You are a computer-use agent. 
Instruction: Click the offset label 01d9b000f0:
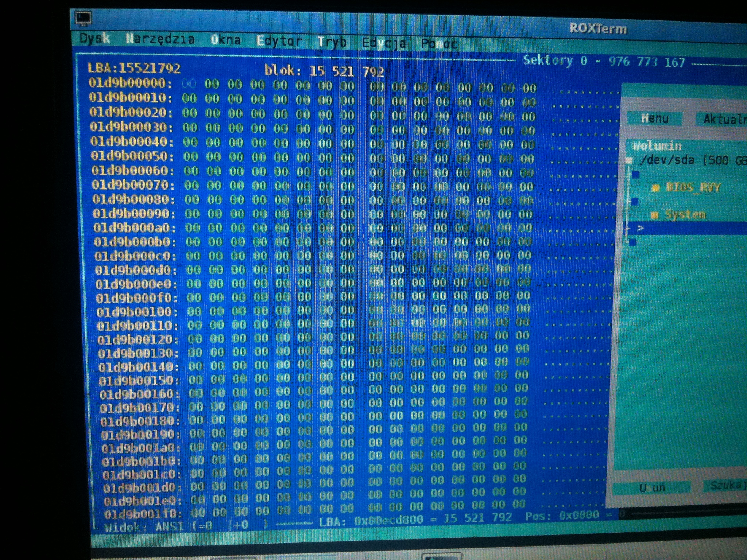(137, 298)
